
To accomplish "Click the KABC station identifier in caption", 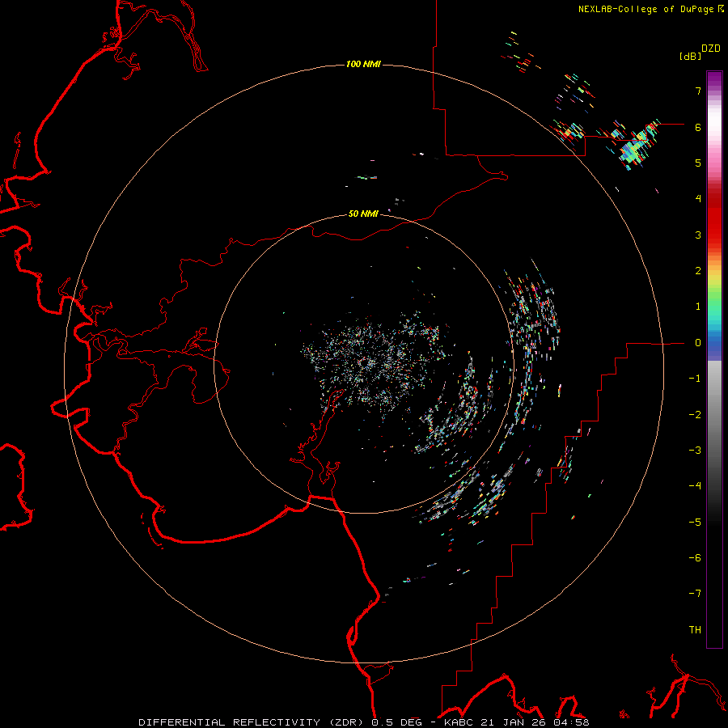I will (x=459, y=722).
